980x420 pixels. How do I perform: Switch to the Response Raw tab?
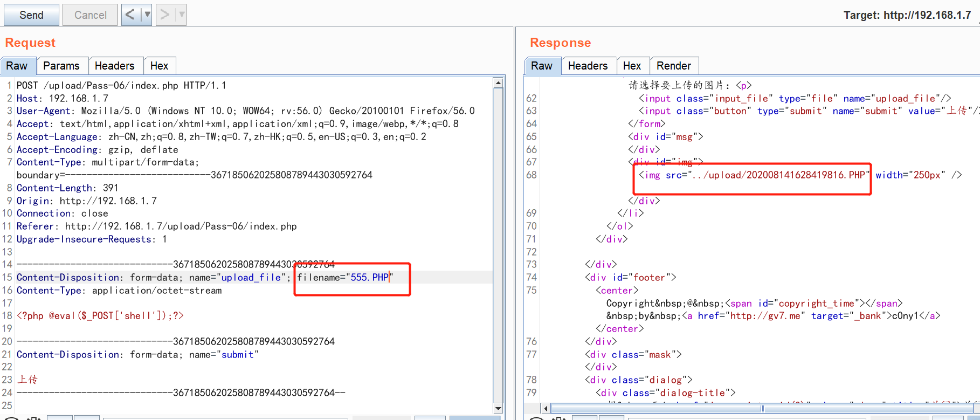(542, 66)
